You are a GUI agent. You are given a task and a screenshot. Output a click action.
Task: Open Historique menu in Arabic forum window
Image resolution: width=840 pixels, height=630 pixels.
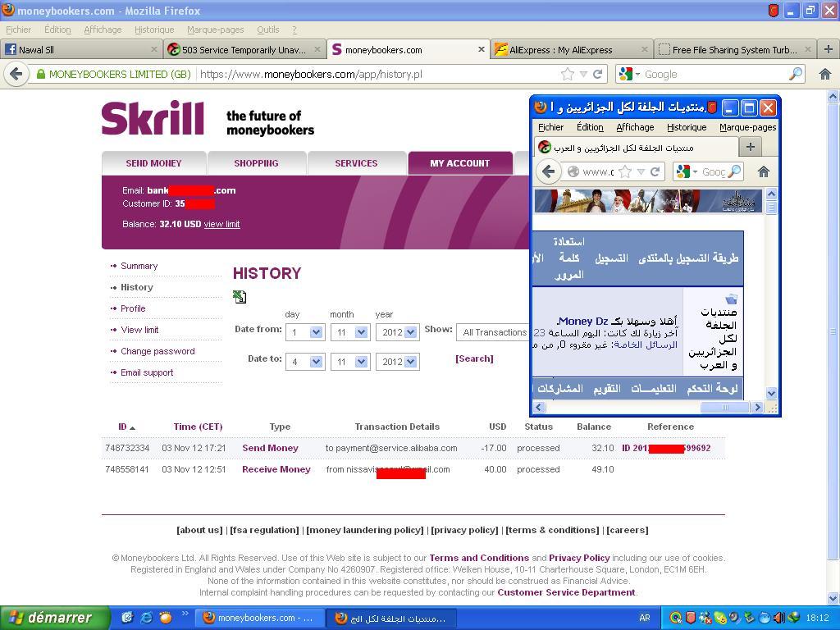[687, 127]
